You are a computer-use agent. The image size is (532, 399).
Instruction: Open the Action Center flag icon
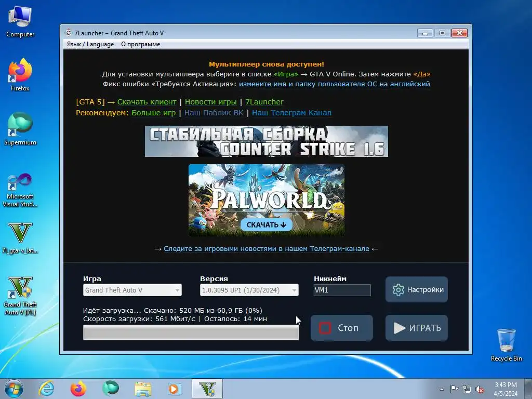[x=454, y=389]
